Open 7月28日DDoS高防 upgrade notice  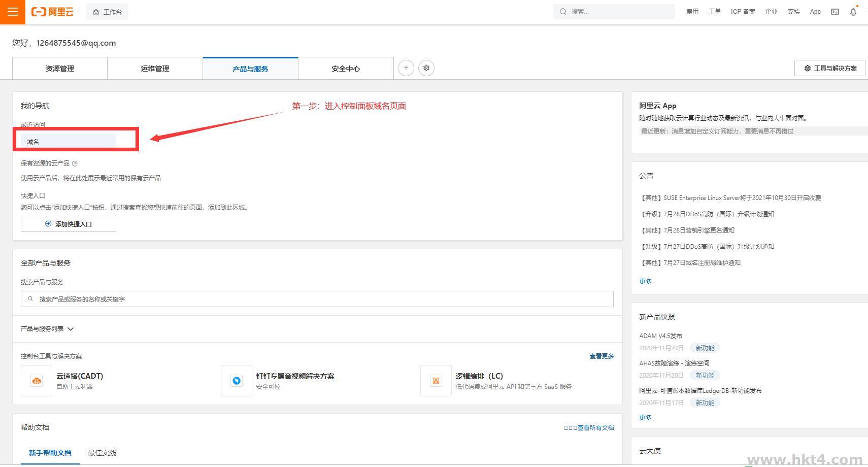pos(707,214)
